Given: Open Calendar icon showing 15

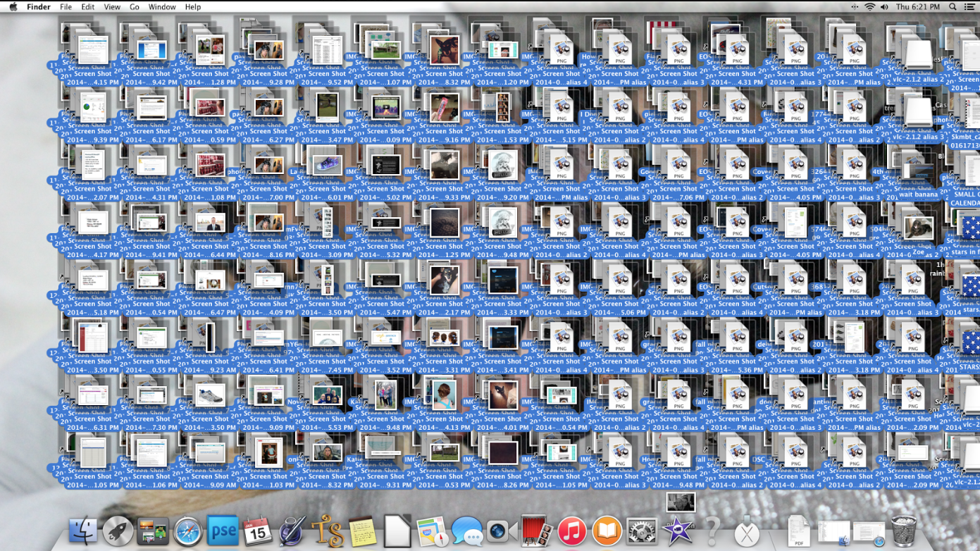Looking at the screenshot, I should pos(258,531).
